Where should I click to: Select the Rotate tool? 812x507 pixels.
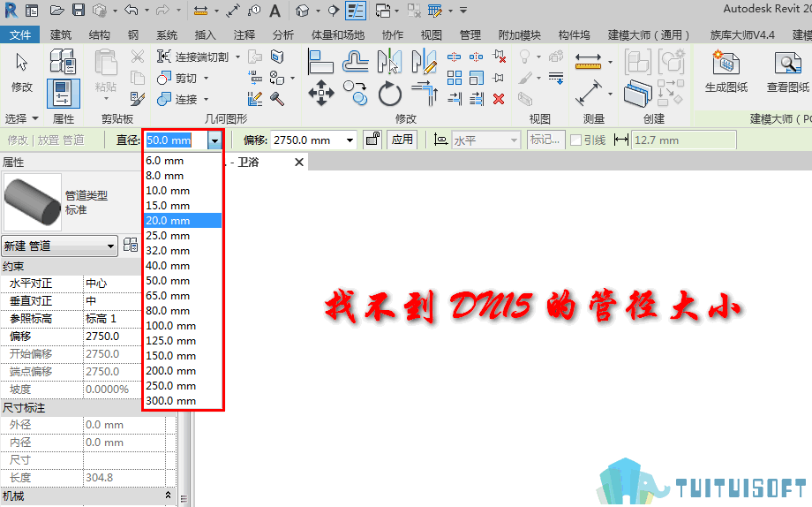click(x=389, y=95)
